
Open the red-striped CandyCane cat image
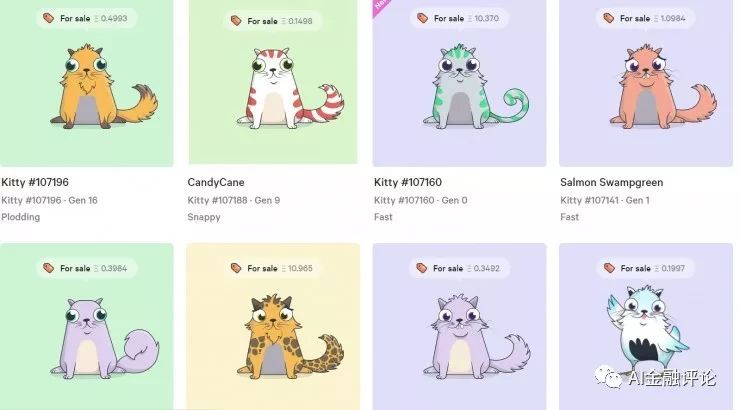point(273,82)
